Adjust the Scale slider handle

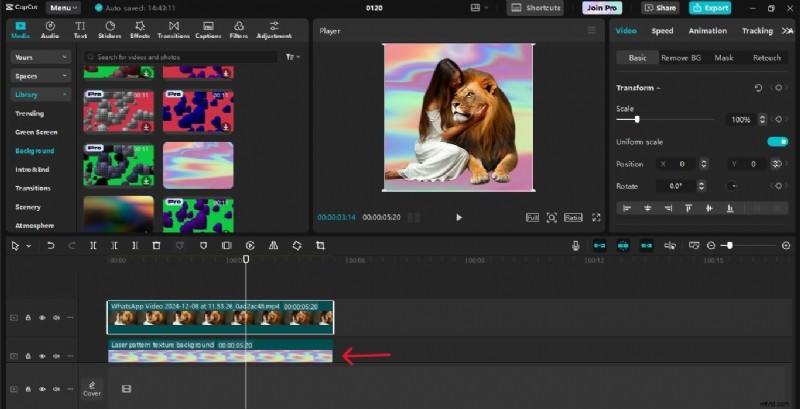pyautogui.click(x=637, y=119)
